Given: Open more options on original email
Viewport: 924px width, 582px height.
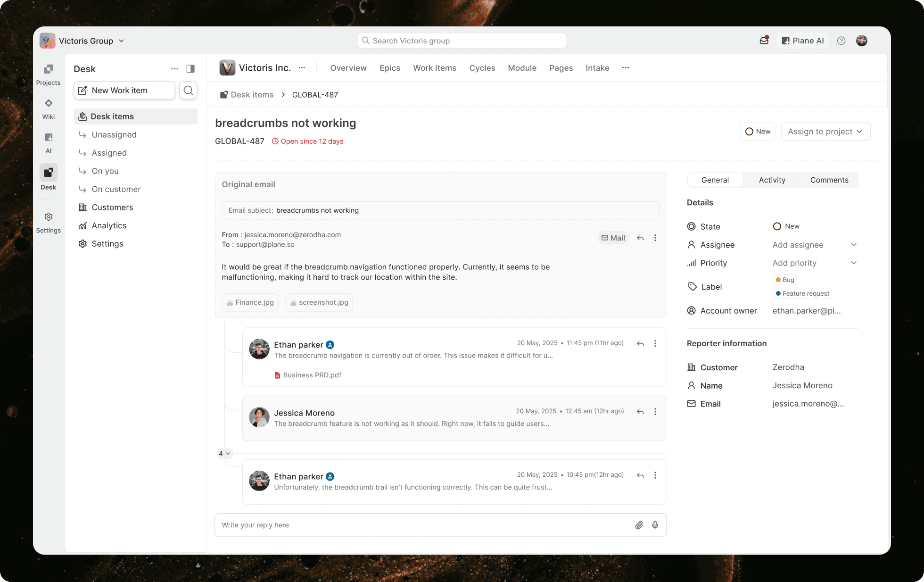Looking at the screenshot, I should 655,238.
